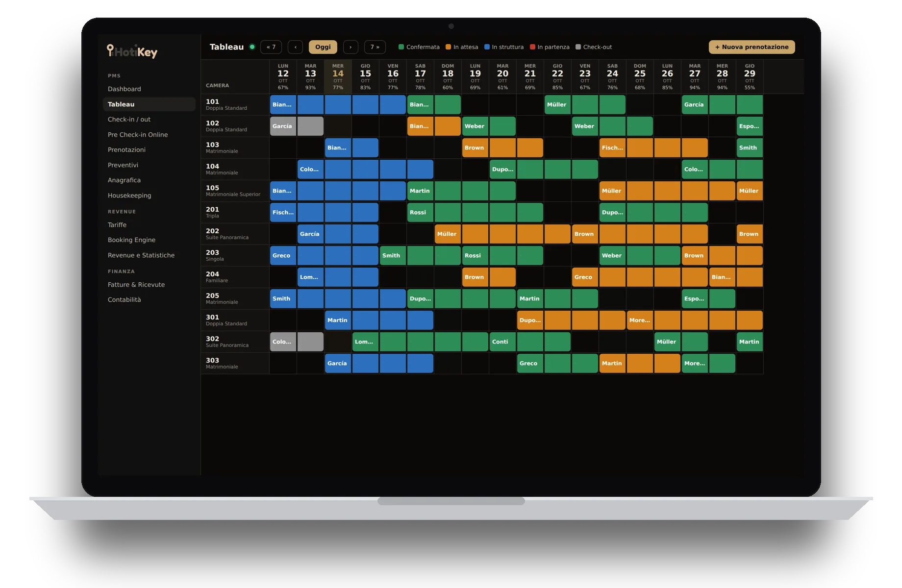The image size is (902, 588).
Task: Open Smith booking in room 205
Action: click(338, 298)
